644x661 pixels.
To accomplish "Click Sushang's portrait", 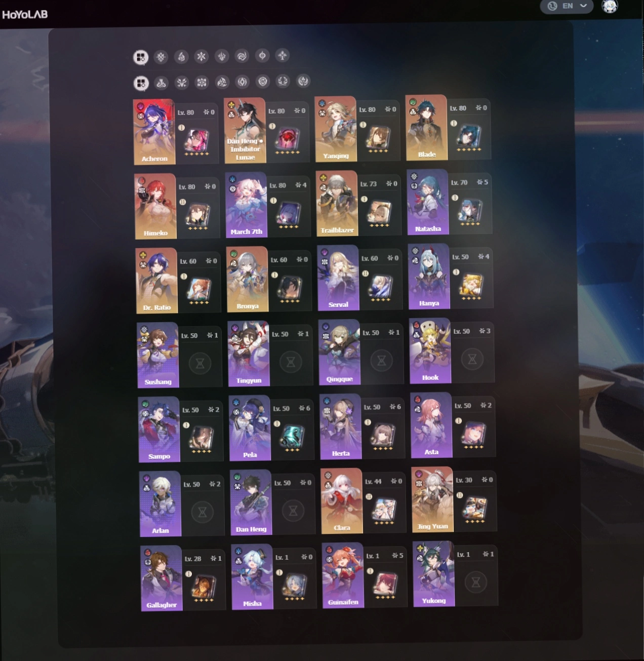I will tap(158, 355).
